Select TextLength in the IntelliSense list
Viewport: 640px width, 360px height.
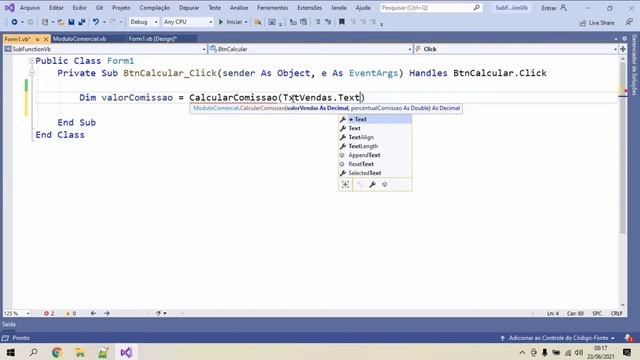pos(375,146)
